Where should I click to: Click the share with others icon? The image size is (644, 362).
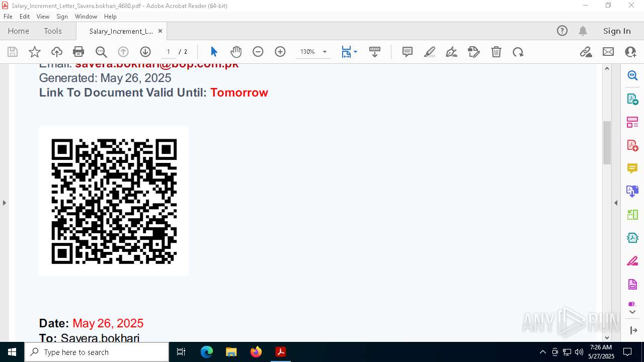point(630,52)
